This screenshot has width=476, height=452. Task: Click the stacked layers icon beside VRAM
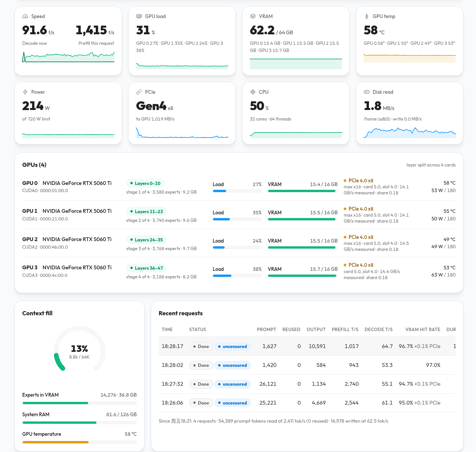[x=253, y=17]
